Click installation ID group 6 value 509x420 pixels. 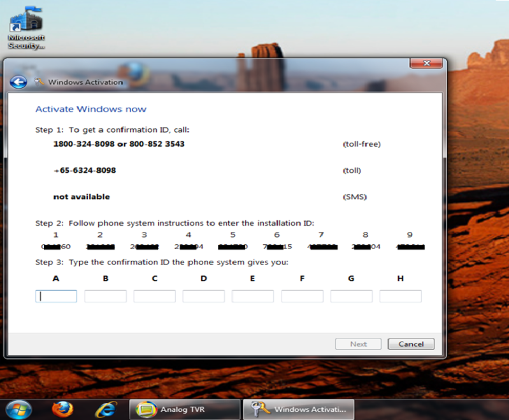pos(277,247)
